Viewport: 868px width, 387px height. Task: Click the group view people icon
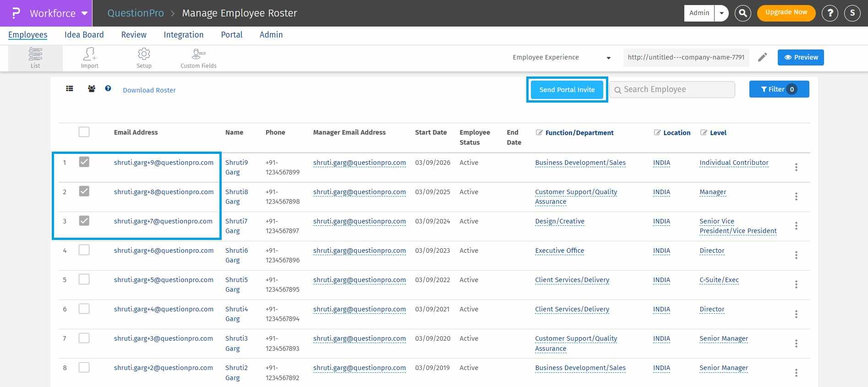pyautogui.click(x=92, y=89)
